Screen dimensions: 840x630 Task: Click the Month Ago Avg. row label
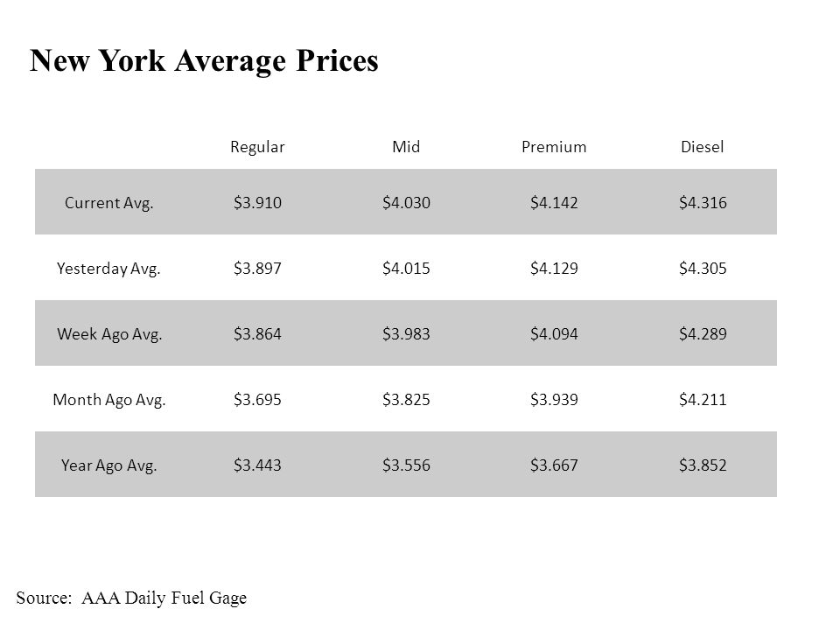point(109,400)
